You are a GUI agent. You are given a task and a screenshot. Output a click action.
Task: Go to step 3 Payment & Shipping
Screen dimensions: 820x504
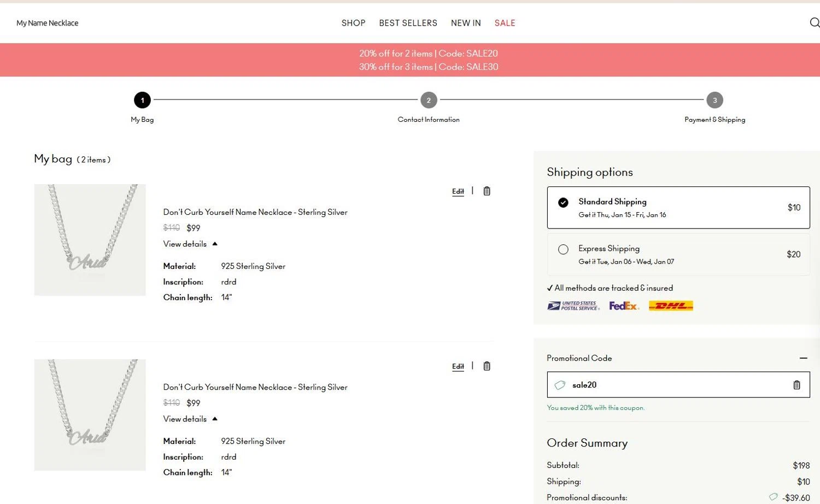coord(714,100)
